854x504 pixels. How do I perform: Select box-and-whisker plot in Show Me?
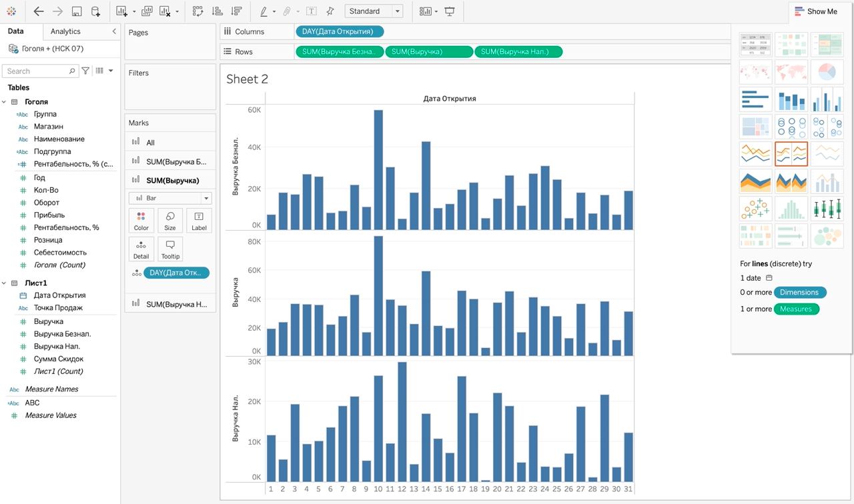click(827, 209)
